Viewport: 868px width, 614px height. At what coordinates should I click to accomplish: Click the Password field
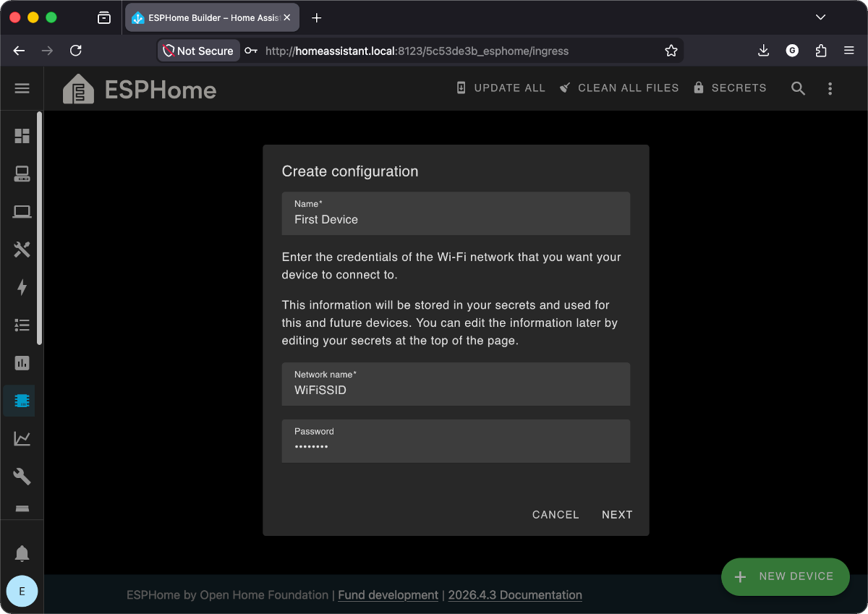(x=456, y=441)
